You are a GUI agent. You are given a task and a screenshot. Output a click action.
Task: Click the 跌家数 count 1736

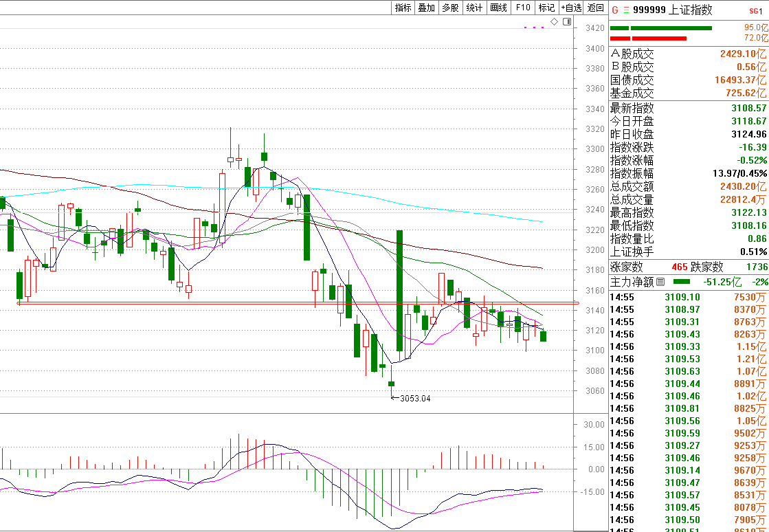[x=757, y=267]
